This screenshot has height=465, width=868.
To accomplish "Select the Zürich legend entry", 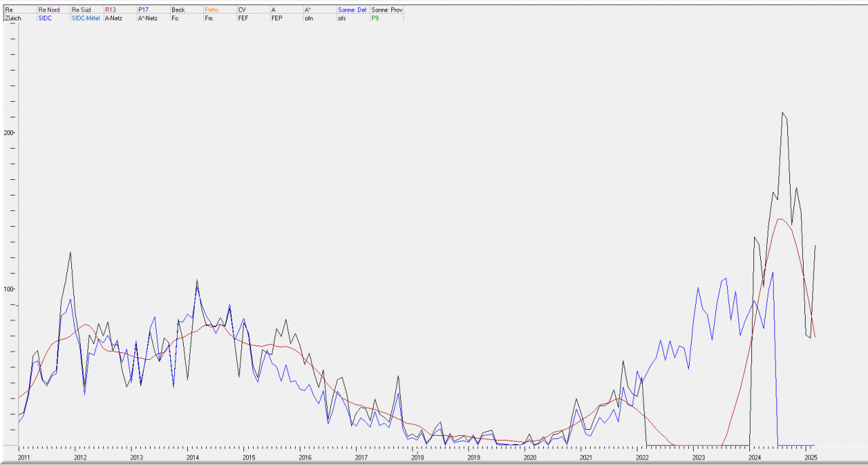I will pyautogui.click(x=13, y=18).
